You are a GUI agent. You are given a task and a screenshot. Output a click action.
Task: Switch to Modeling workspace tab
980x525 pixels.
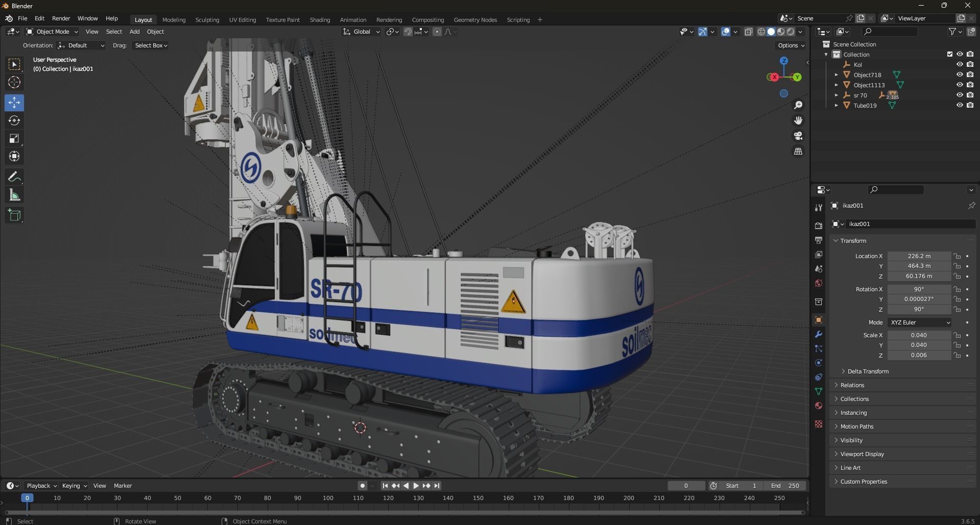(x=174, y=20)
